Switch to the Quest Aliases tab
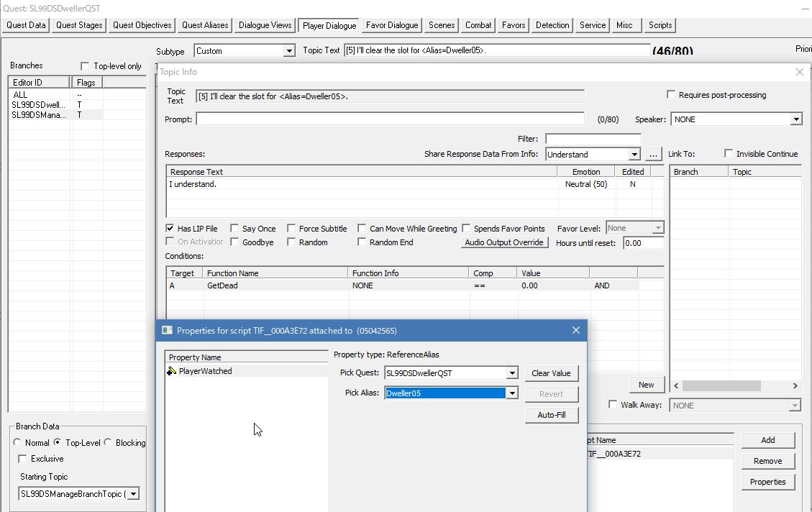This screenshot has width=812, height=512. coord(205,25)
